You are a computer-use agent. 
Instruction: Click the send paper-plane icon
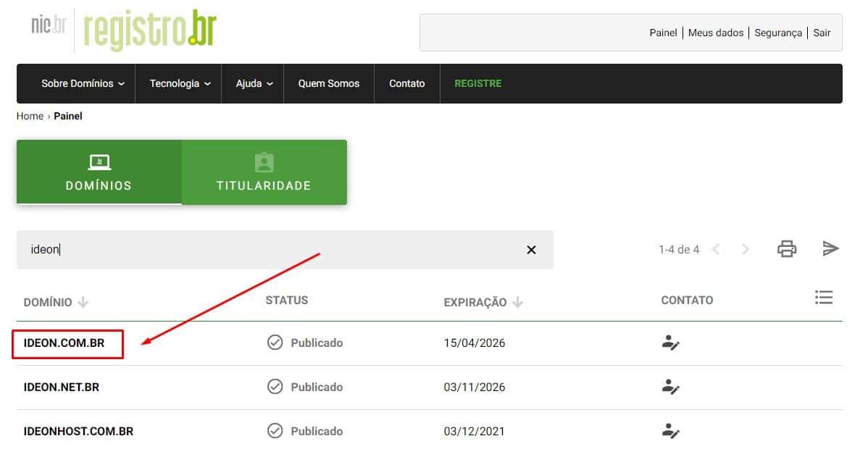(830, 249)
